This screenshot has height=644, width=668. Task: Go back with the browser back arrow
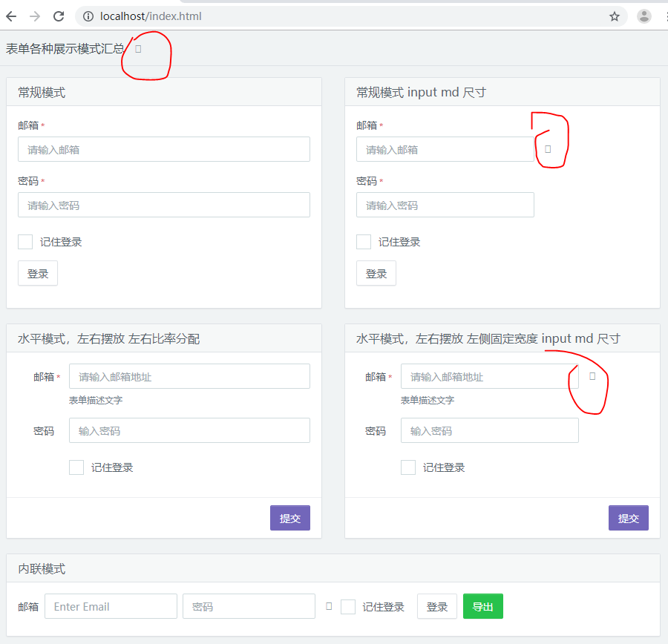(x=11, y=16)
